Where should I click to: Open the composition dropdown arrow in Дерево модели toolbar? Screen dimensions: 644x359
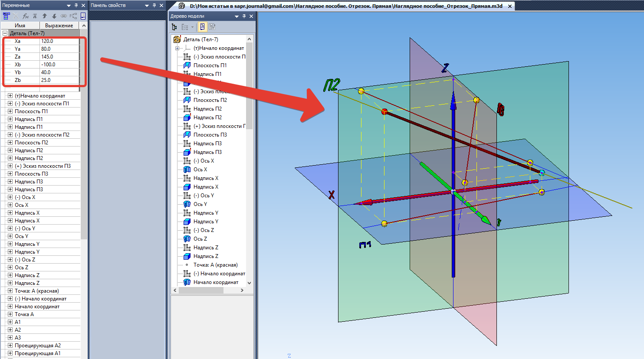tap(192, 27)
